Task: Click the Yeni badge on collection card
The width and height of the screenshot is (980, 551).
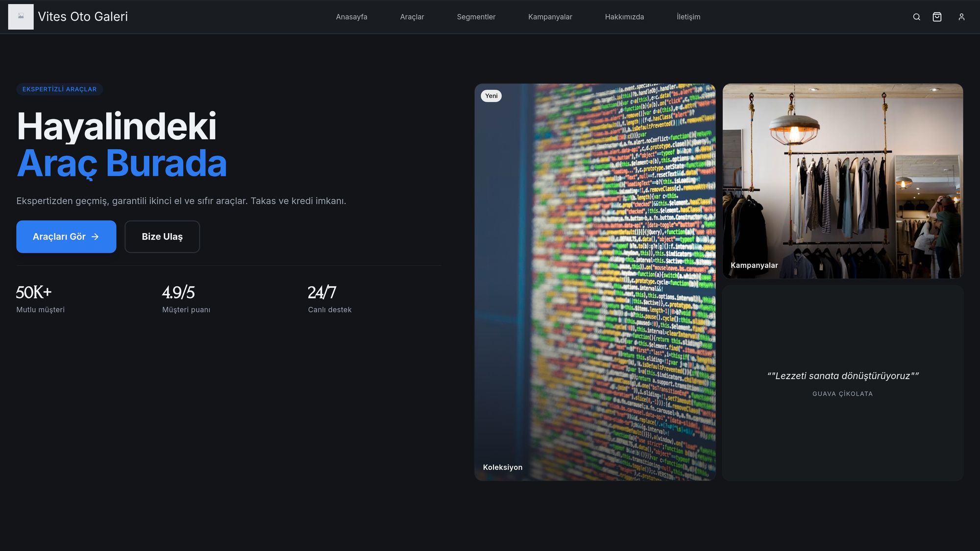Action: [x=491, y=96]
